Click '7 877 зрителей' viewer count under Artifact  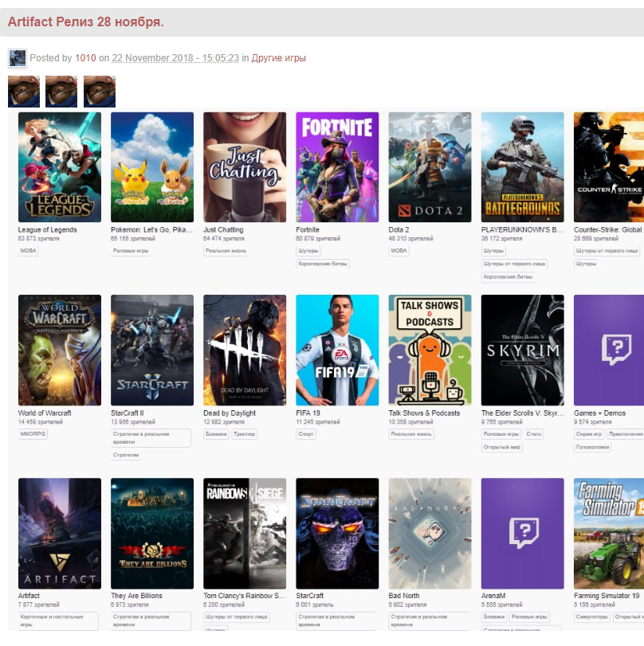point(39,605)
